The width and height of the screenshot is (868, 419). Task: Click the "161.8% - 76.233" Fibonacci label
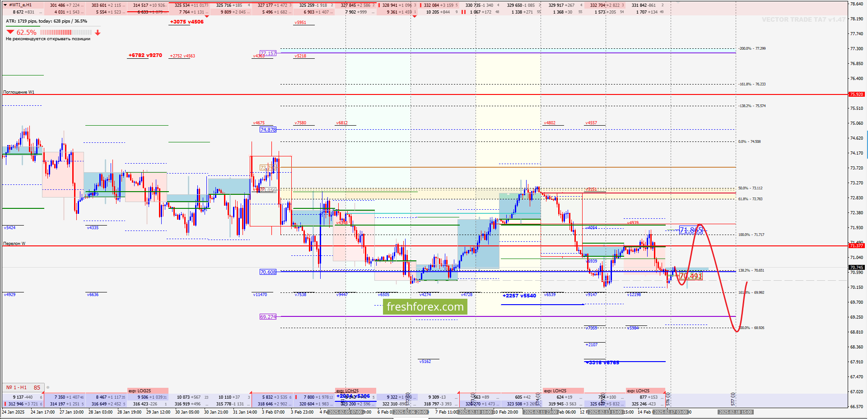752,84
